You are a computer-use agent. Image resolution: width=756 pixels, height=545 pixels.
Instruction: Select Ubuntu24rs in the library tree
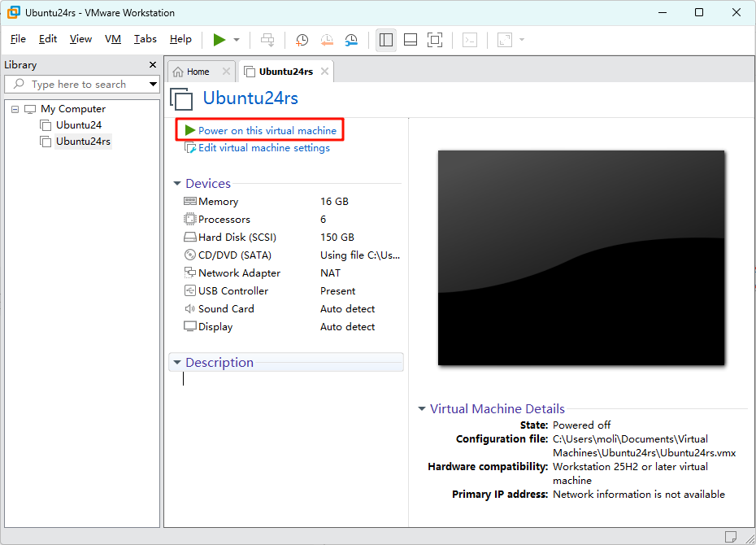tap(83, 142)
